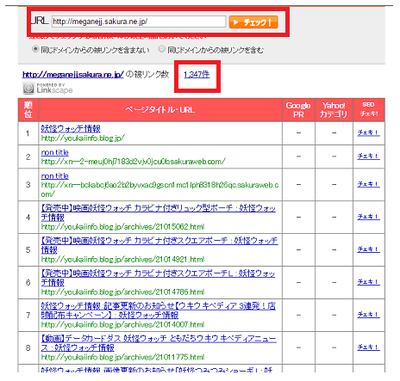Image resolution: width=400 pixels, height=381 pixels.
Task: Click the SEO チェキ! column header
Action: pos(369,110)
